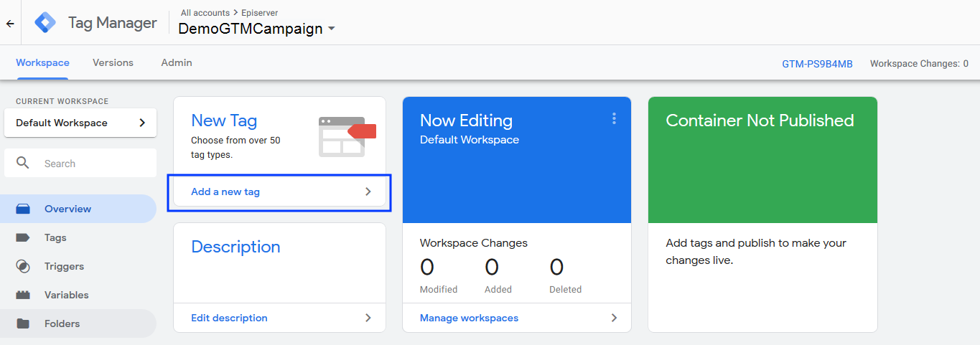The image size is (980, 345).
Task: Click the Tag Manager title text
Action: [112, 23]
